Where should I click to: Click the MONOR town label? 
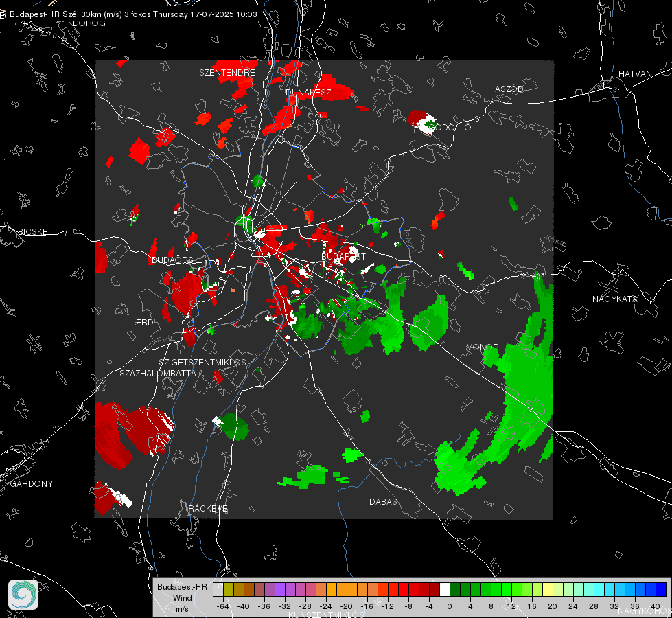[x=482, y=347]
